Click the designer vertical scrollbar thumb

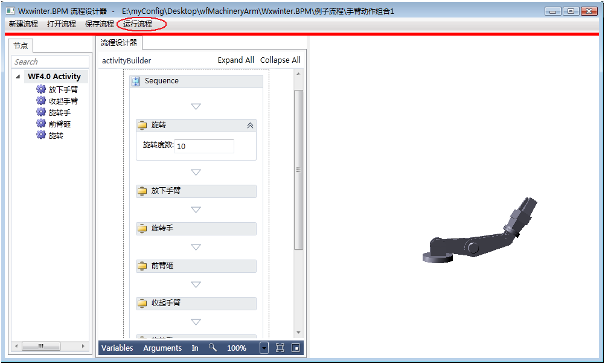click(x=298, y=170)
